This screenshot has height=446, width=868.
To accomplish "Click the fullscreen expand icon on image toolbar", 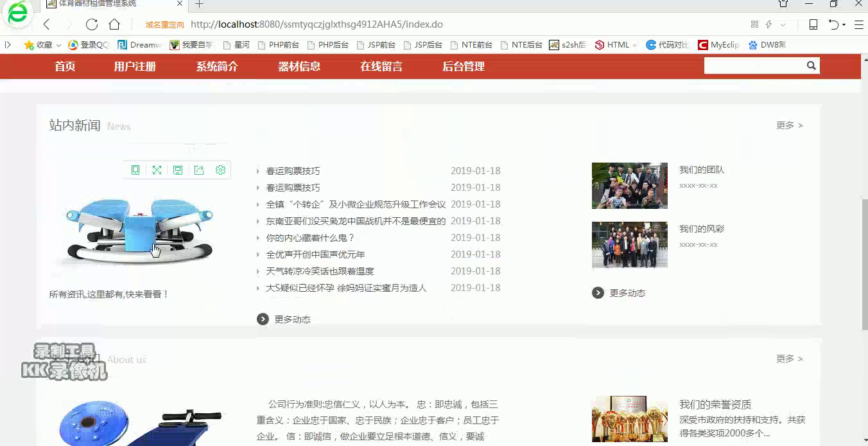I will point(157,170).
